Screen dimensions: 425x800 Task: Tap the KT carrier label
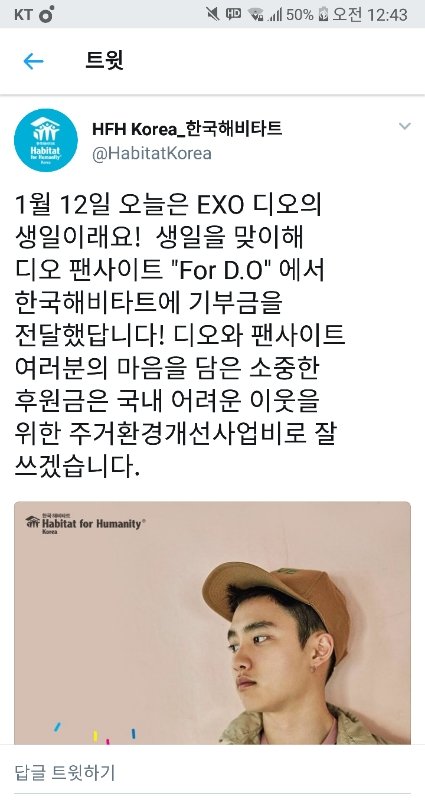coord(23,14)
